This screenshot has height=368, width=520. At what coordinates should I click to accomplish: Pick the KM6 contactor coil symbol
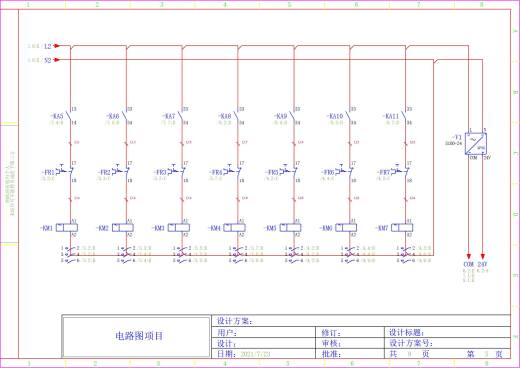pos(346,228)
